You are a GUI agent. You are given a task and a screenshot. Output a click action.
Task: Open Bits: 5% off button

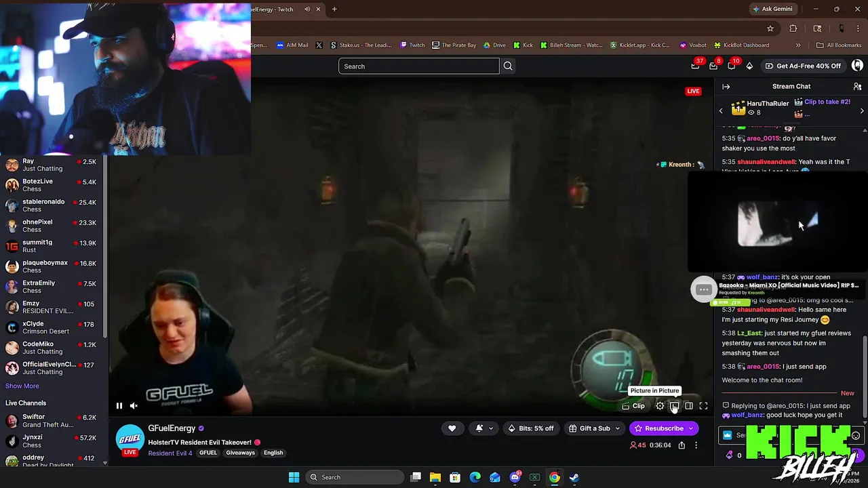coord(530,428)
